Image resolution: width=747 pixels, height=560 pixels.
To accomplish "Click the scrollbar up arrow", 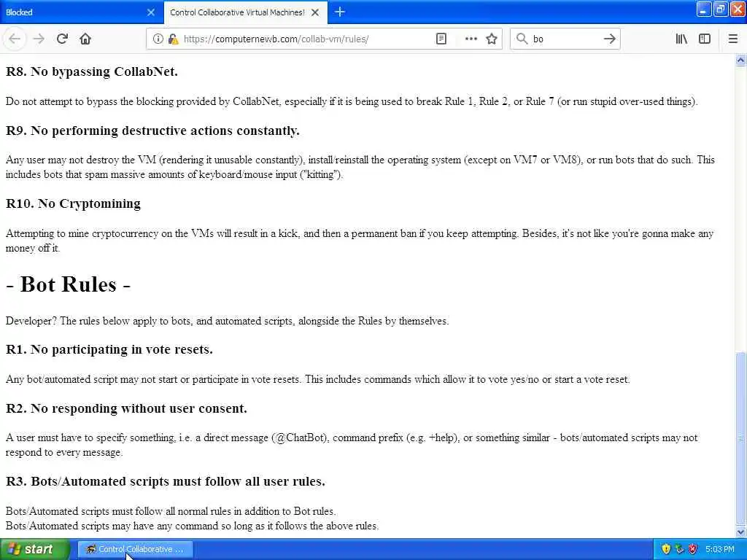I will (740, 60).
